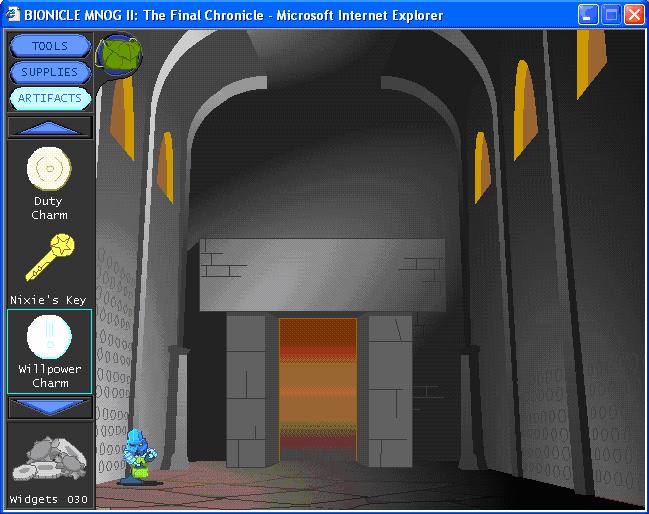Click the 'Duty Charm' label text

[49, 208]
